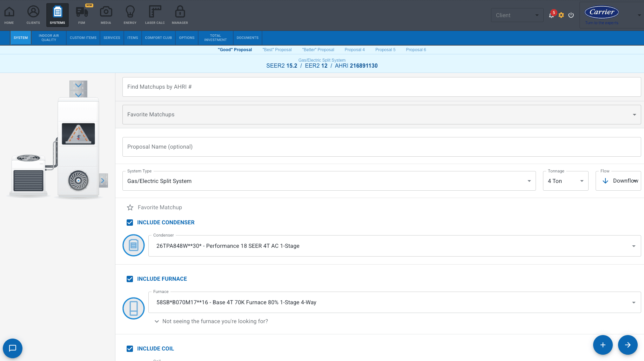Uncheck Include Condenser checkbox
Image resolution: width=644 pixels, height=361 pixels.
pos(130,223)
